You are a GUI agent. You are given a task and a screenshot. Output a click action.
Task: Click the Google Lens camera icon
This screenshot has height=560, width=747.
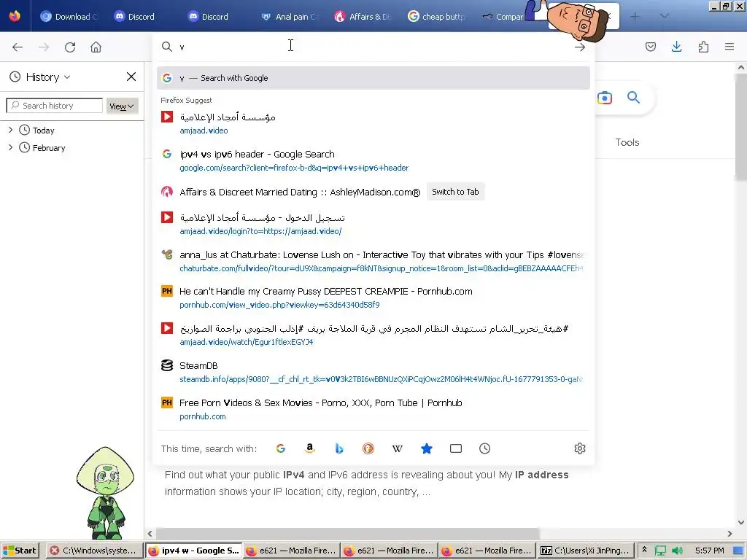pyautogui.click(x=605, y=98)
